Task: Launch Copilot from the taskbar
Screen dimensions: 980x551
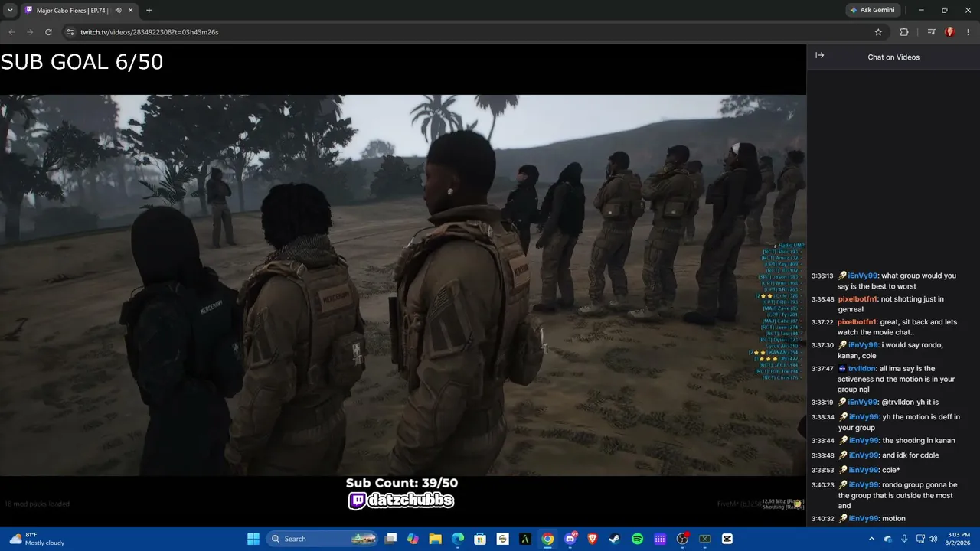Action: (413, 539)
